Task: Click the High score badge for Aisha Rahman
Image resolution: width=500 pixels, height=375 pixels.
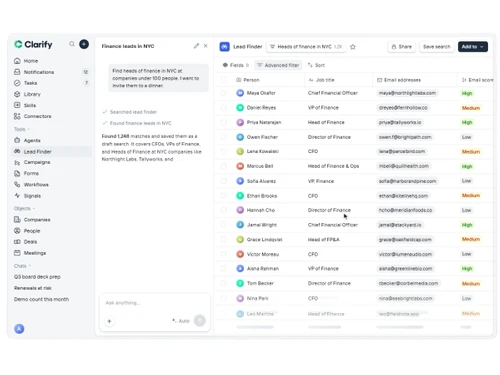Action: click(467, 269)
